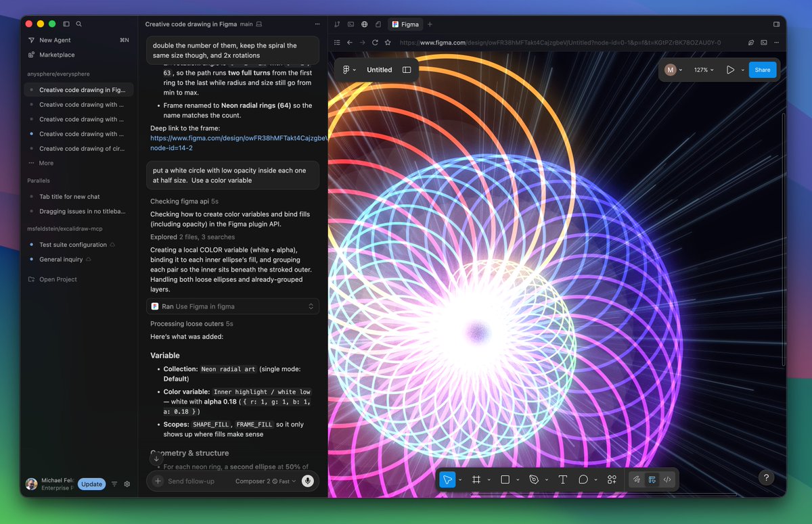The height and width of the screenshot is (524, 812).
Task: Open settings gear in sidebar footer
Action: tap(127, 484)
